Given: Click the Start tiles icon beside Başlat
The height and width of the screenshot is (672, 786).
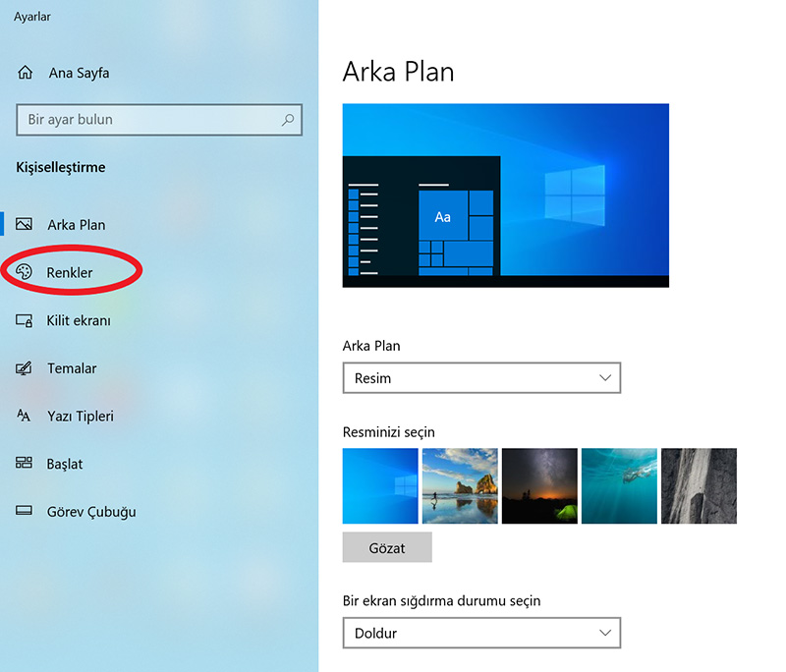Looking at the screenshot, I should pyautogui.click(x=24, y=463).
